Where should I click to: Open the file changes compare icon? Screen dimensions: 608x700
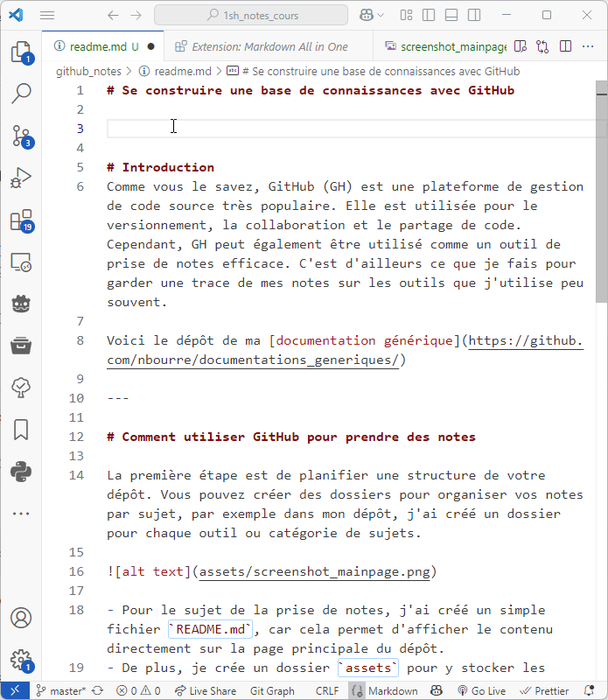tap(542, 46)
